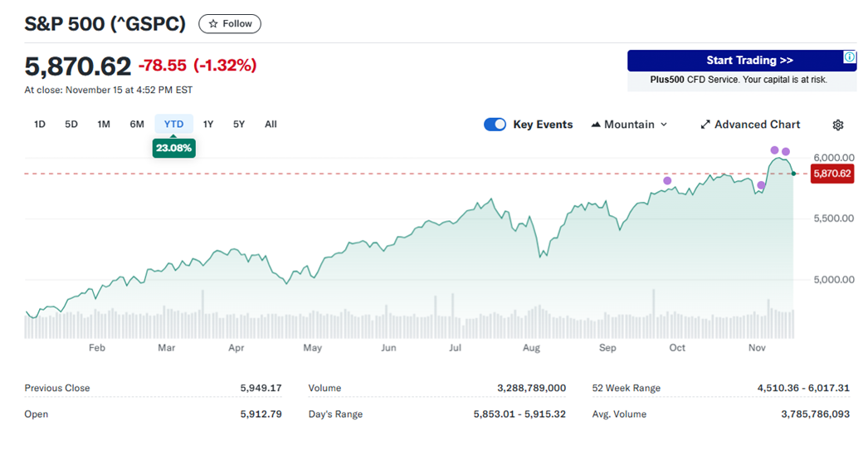Click the Volume value 3,288,789,000
Image resolution: width=868 pixels, height=451 pixels.
531,388
